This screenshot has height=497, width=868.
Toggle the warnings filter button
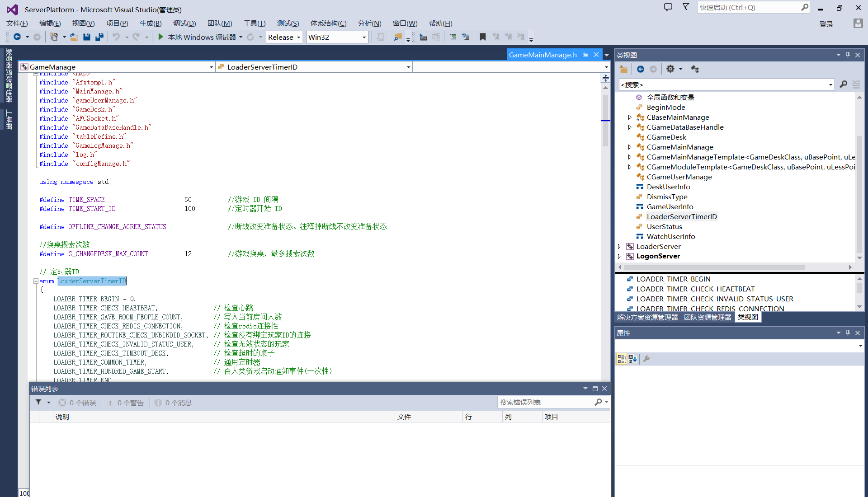pyautogui.click(x=126, y=403)
